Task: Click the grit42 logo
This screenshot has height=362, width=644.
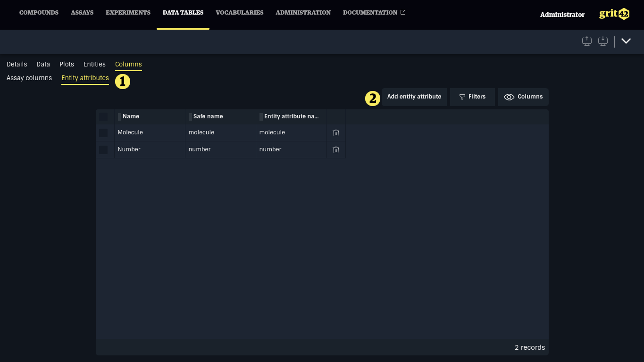Action: (614, 14)
